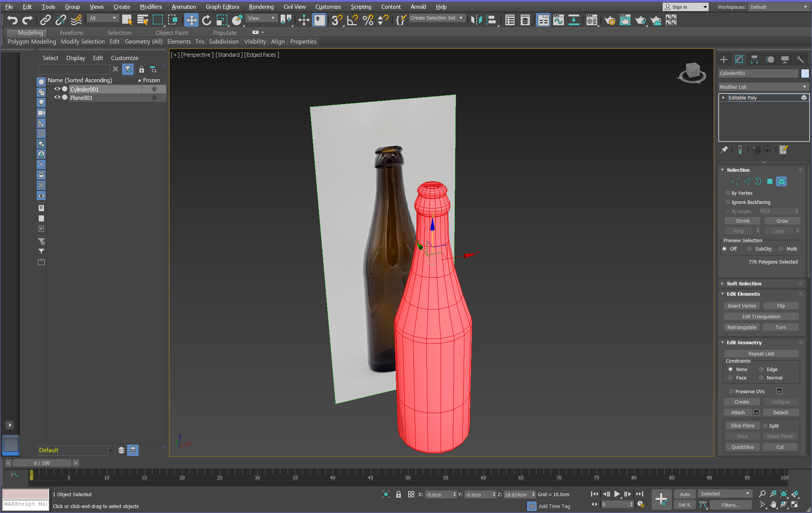The width and height of the screenshot is (812, 513).
Task: Open the Rendering menu
Action: 261,7
